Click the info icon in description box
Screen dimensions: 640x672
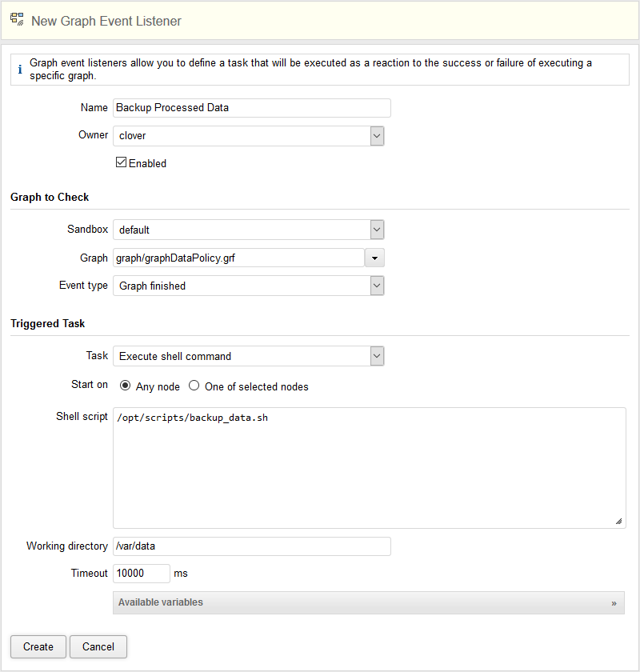[x=20, y=70]
